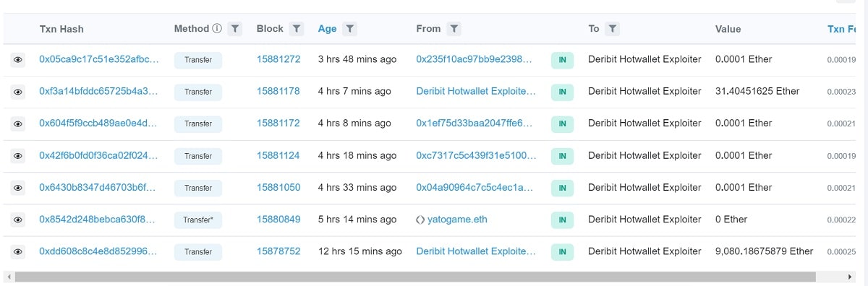Open the From column filter
868x286 pixels.
454,29
